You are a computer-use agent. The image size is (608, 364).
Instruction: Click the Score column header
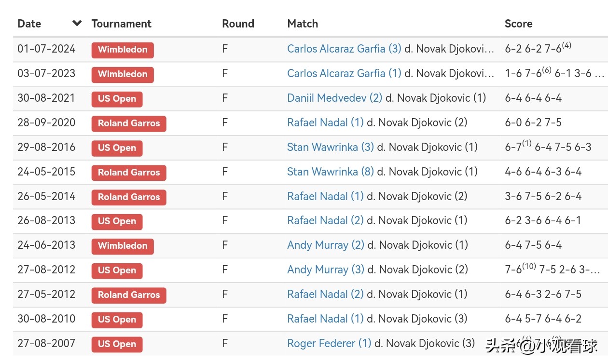pos(518,24)
